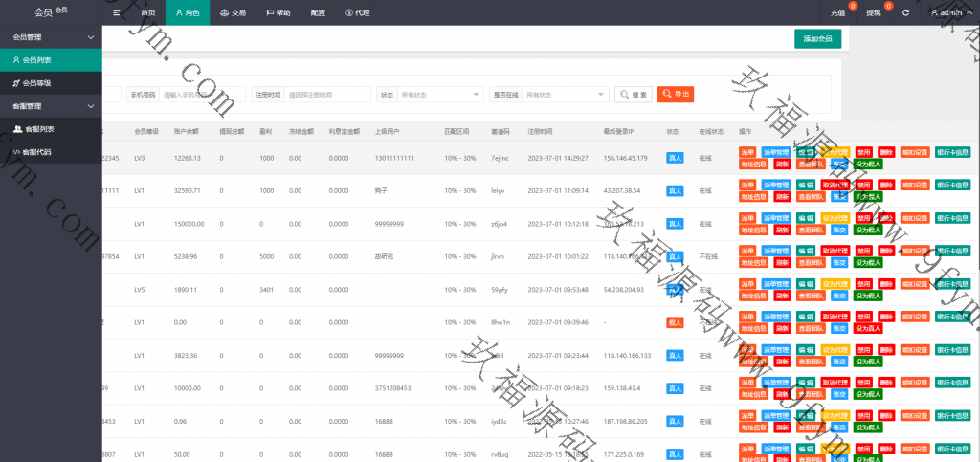Screen dimensions: 980x462
Task: Switch to the 代理 top tab
Action: tap(356, 13)
